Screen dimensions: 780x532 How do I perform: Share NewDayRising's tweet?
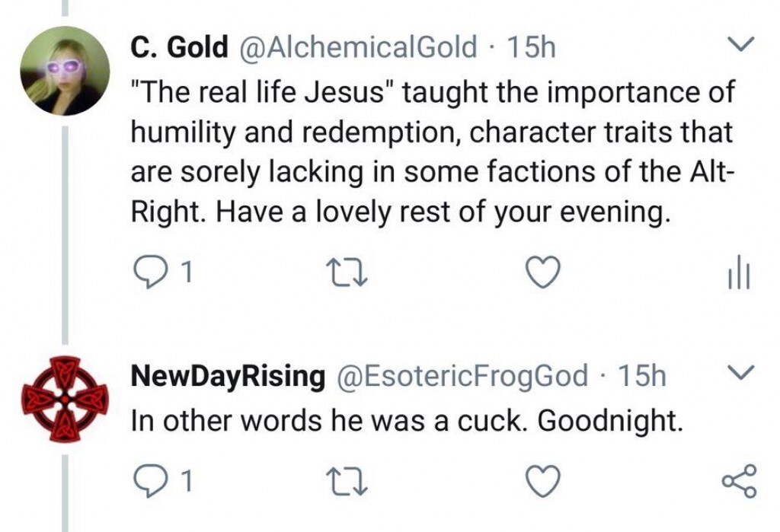point(738,479)
